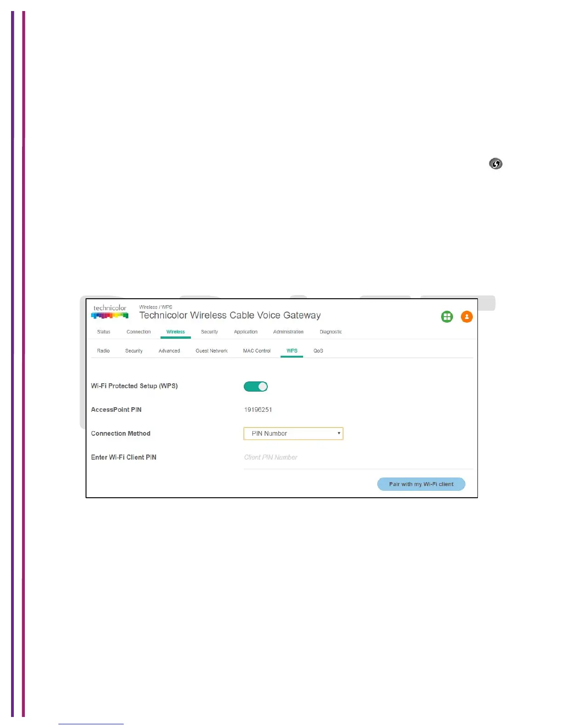Click the WPS symbol icon on the page
This screenshot has width=563, height=728.
(495, 164)
